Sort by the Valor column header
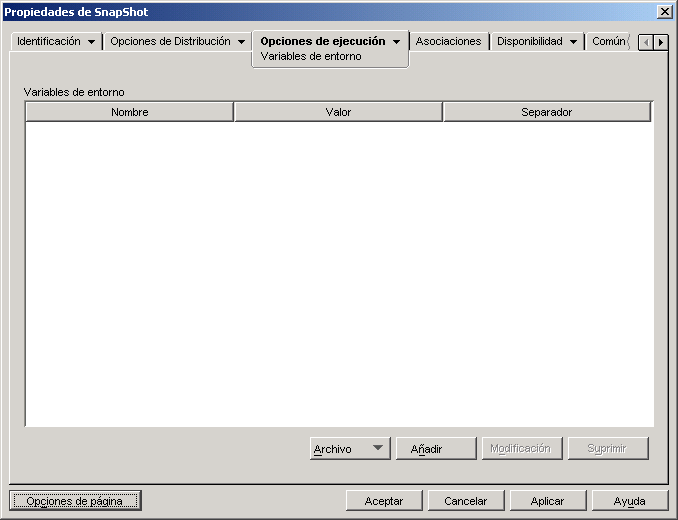678x520 pixels. click(x=338, y=112)
